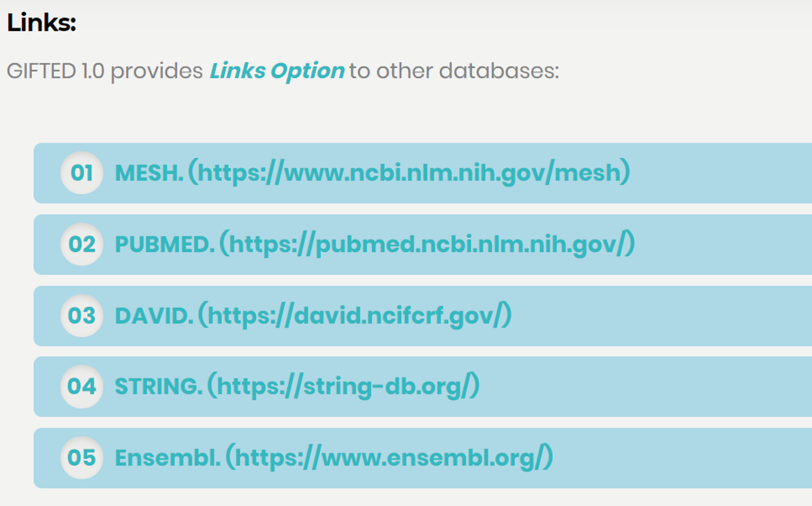
Task: Follow the string-db.org URL
Action: pos(344,386)
